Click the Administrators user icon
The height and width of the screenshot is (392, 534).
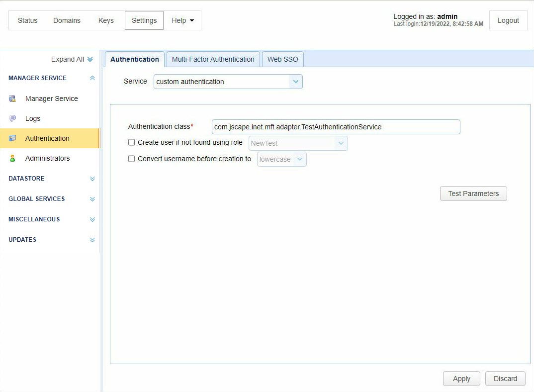pyautogui.click(x=12, y=158)
